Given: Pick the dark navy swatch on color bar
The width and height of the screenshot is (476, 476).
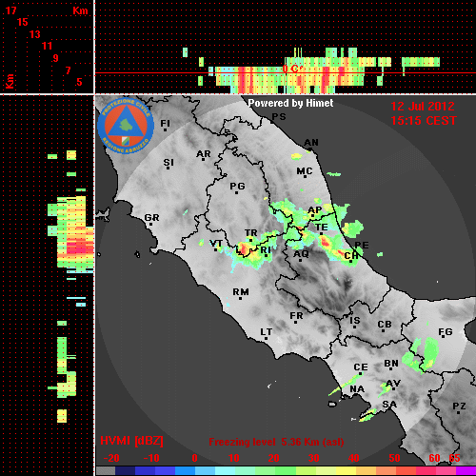Looking at the screenshot, I should tap(125, 470).
